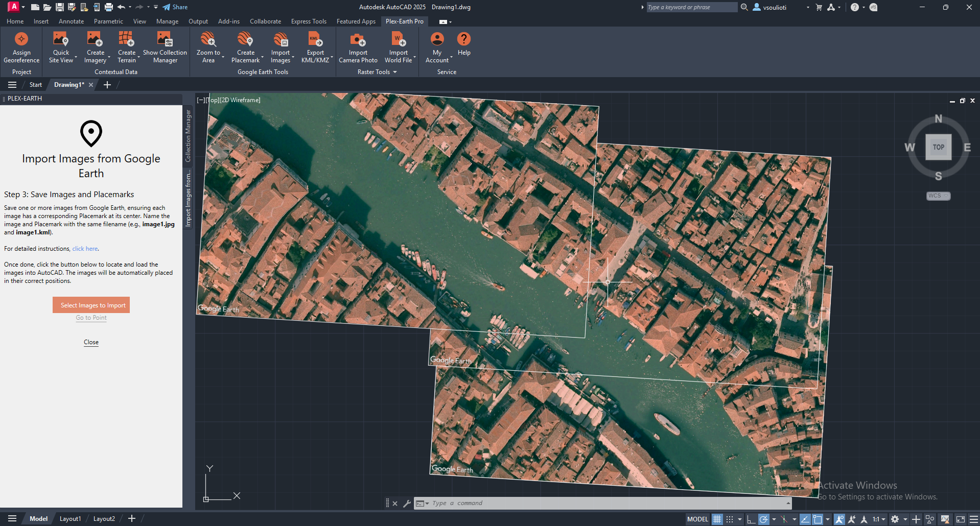
Task: Open My Account icon
Action: 437,39
